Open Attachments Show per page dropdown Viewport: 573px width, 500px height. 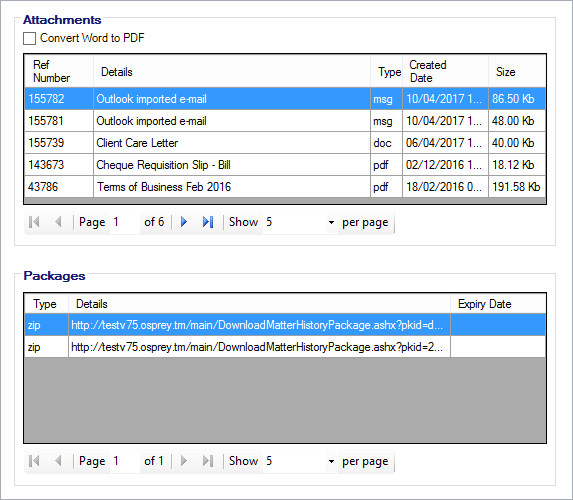(x=331, y=222)
